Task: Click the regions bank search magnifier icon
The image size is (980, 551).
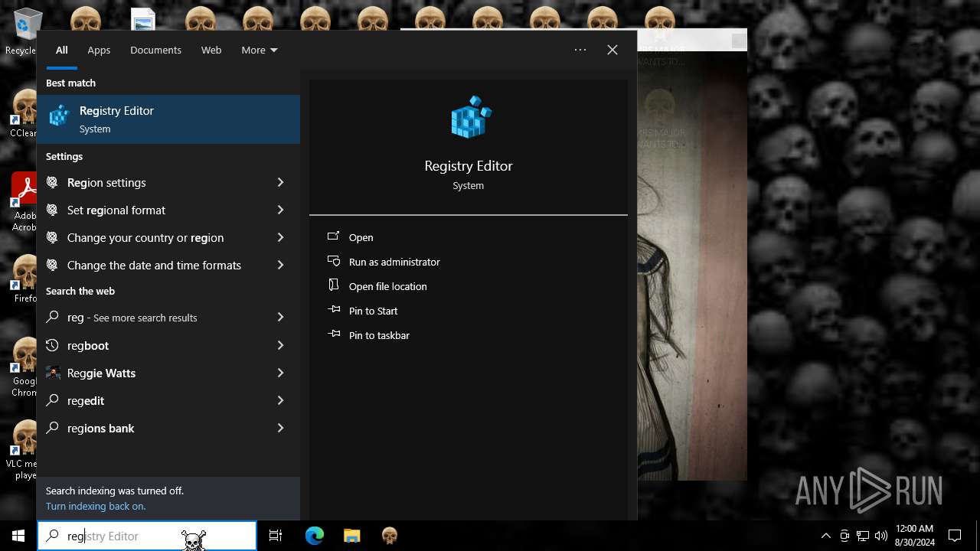Action: (53, 428)
